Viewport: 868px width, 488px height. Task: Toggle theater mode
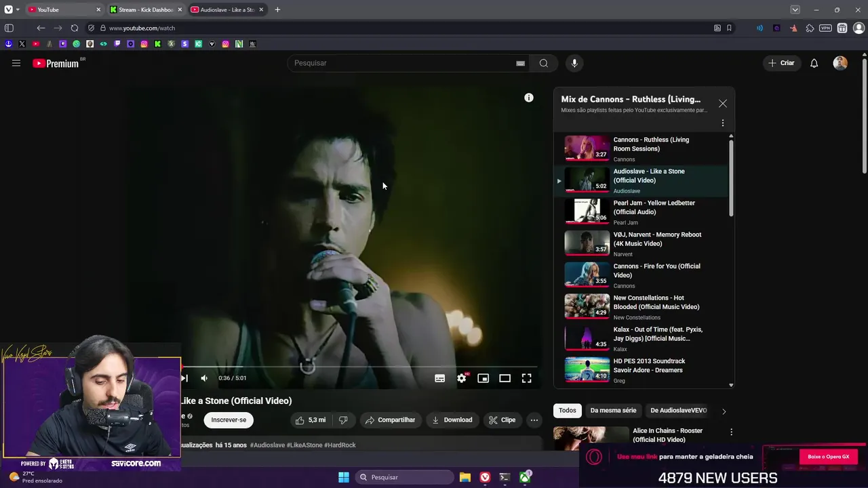505,378
